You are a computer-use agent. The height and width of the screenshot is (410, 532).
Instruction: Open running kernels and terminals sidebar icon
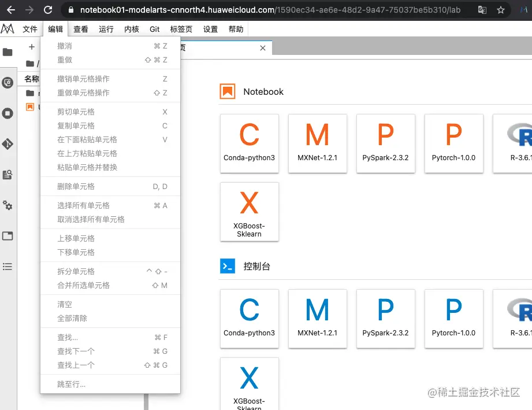(8, 113)
